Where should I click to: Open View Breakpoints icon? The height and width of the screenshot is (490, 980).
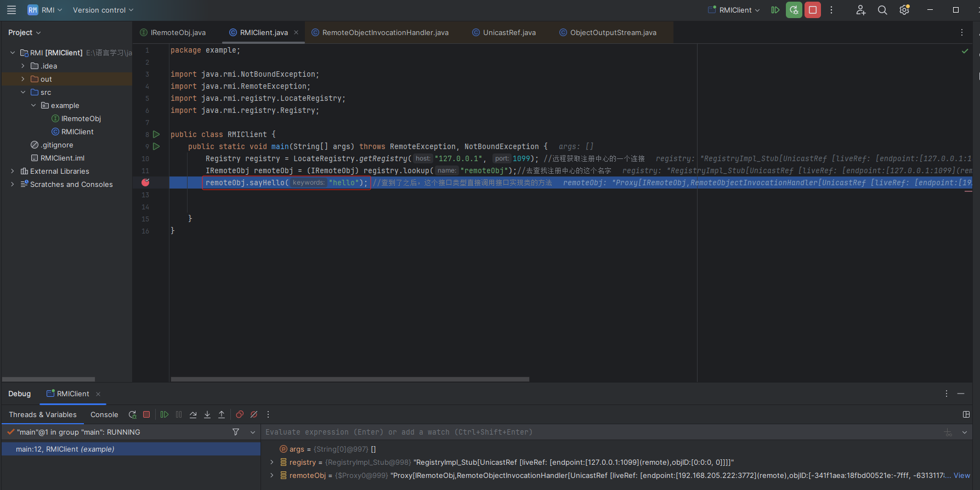click(x=240, y=414)
